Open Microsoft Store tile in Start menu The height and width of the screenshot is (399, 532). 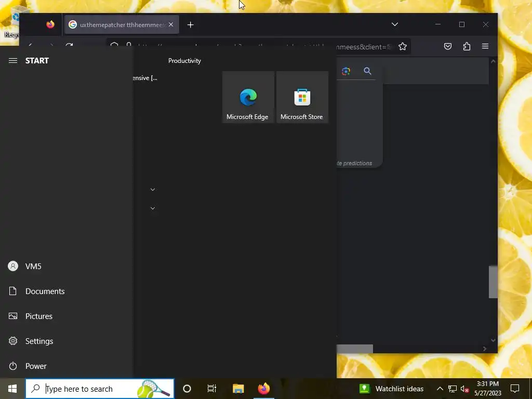point(302,97)
